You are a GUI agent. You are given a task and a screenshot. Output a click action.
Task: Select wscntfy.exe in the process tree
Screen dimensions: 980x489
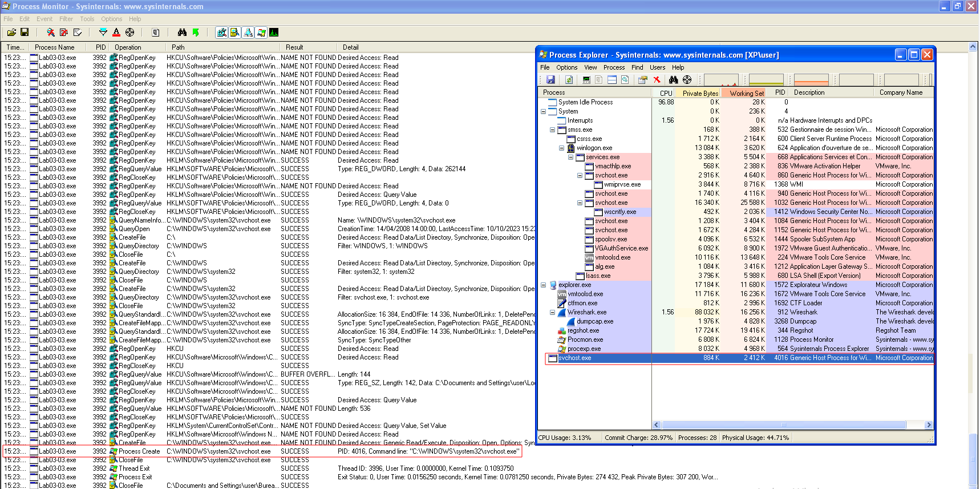pos(620,212)
